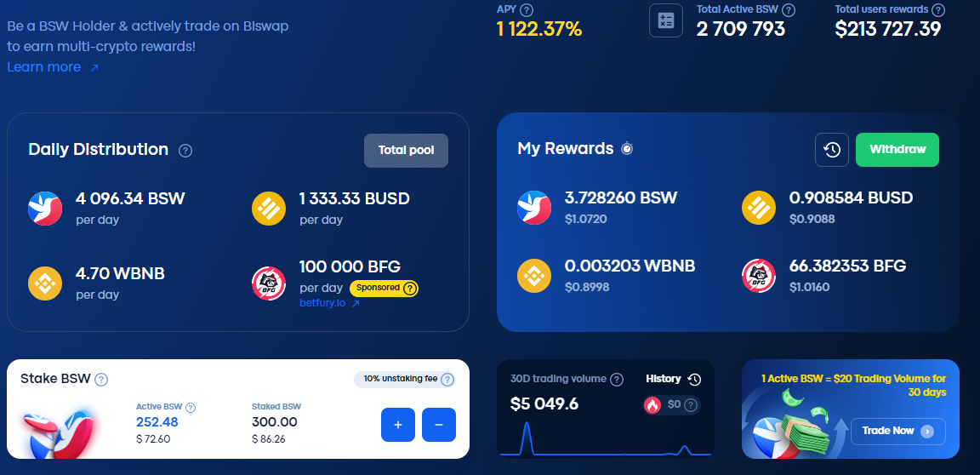Viewport: 980px width, 475px height.
Task: Click the timer icon beside My Rewards
Action: [x=627, y=149]
